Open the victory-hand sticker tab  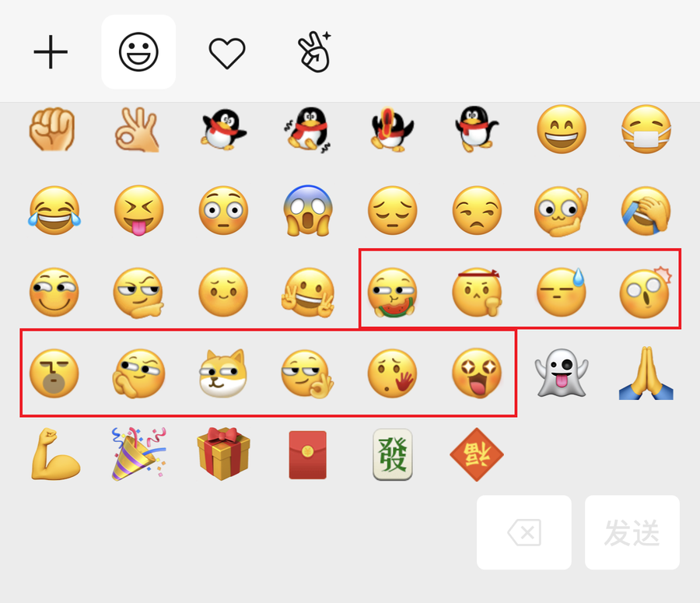tap(315, 52)
